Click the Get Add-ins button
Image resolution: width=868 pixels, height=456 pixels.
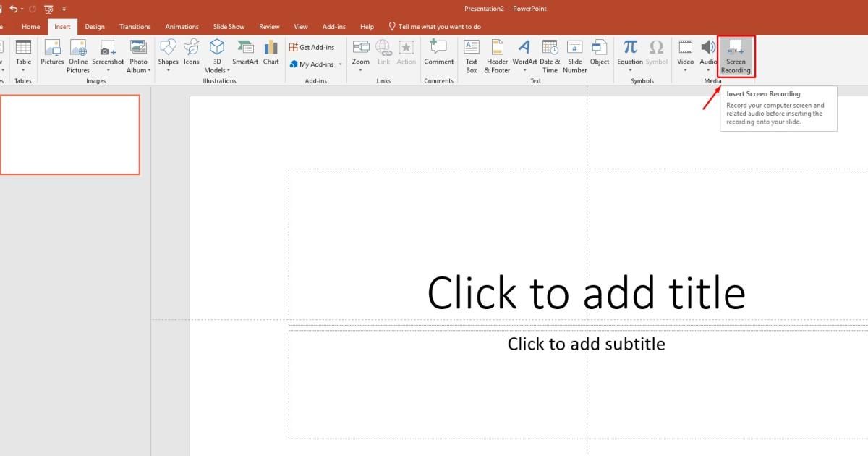(x=312, y=46)
